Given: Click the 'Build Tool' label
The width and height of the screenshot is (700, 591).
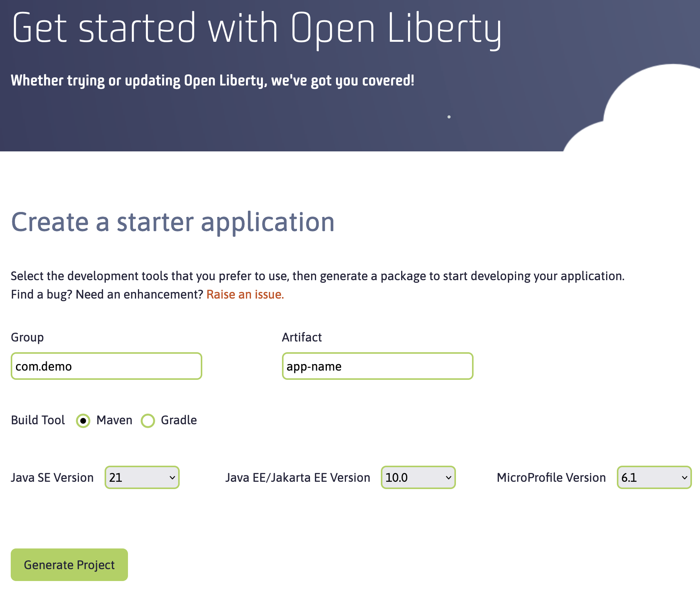Looking at the screenshot, I should click(x=38, y=420).
